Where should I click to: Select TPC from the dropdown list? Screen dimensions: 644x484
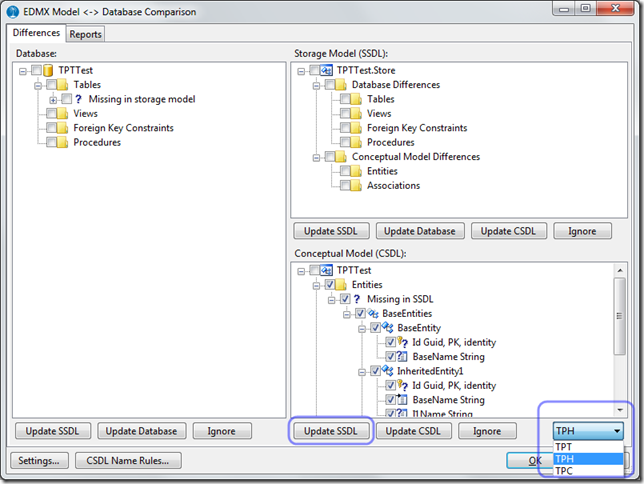point(588,471)
